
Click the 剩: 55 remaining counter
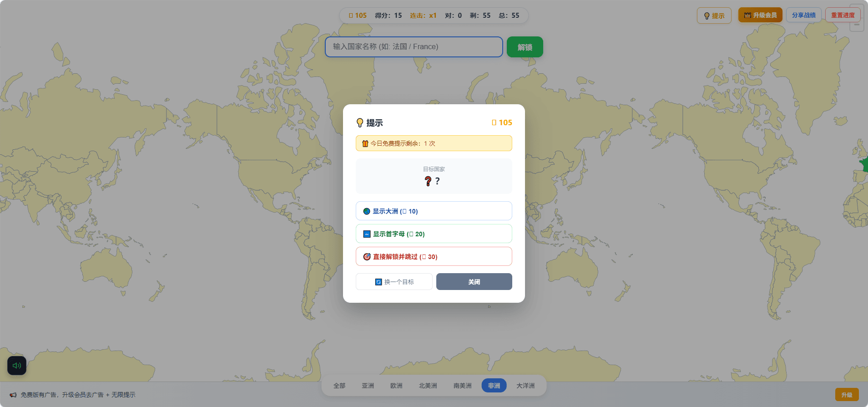480,15
